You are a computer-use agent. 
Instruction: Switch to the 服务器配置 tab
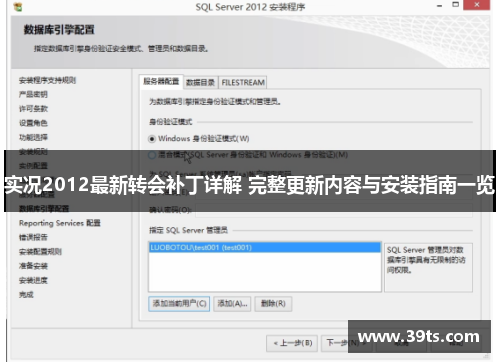161,82
